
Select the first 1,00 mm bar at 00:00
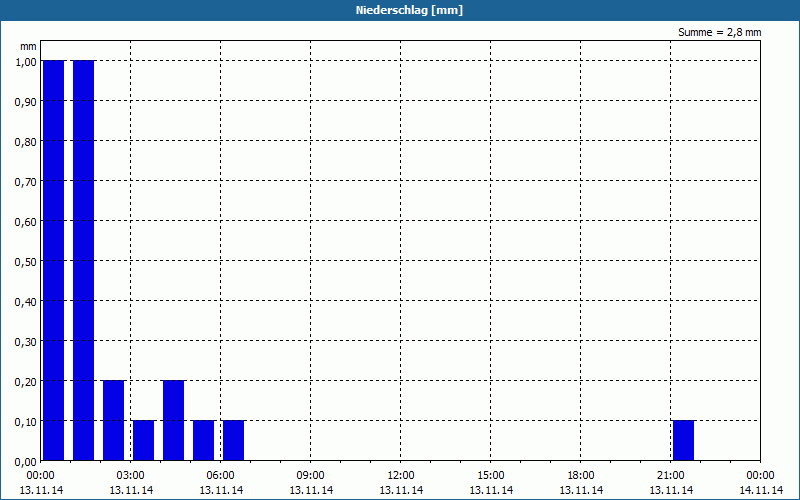[x=54, y=260]
